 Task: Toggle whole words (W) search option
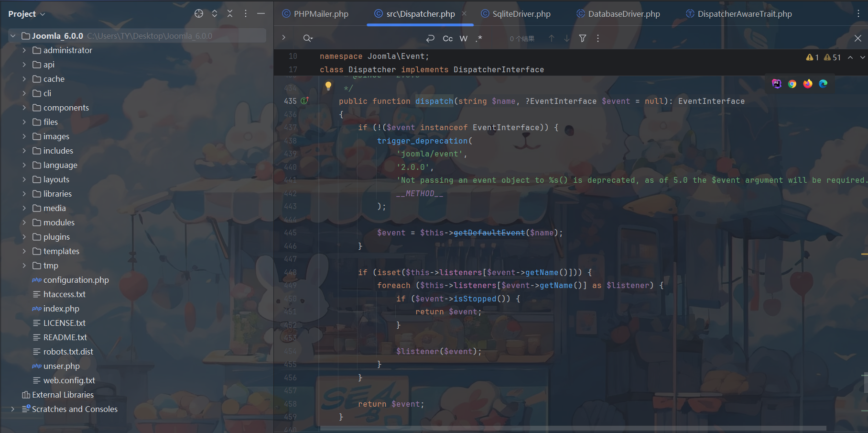tap(464, 38)
